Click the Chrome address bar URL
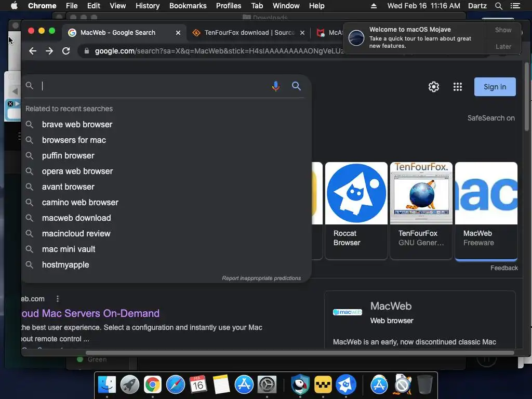532x399 pixels. pos(219,51)
